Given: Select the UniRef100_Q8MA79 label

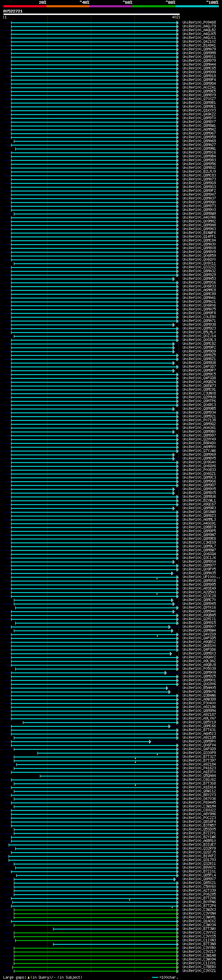Looking at the screenshot, I should (x=199, y=49).
